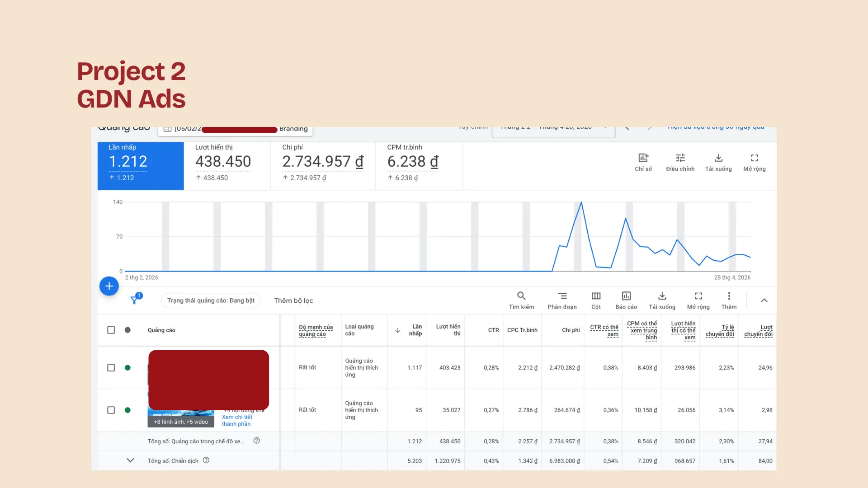Image resolution: width=868 pixels, height=488 pixels.
Task: Sort by Lượt hiển thị có thể xem header
Action: (683, 330)
